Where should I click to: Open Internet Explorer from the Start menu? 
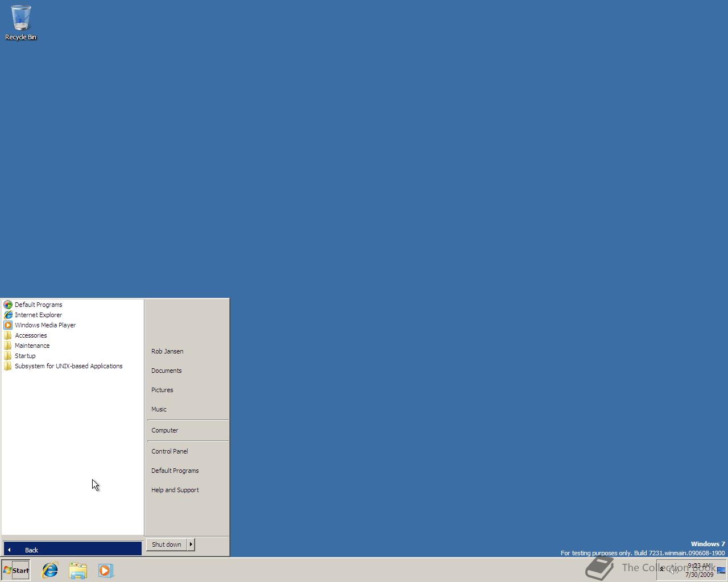tap(39, 314)
